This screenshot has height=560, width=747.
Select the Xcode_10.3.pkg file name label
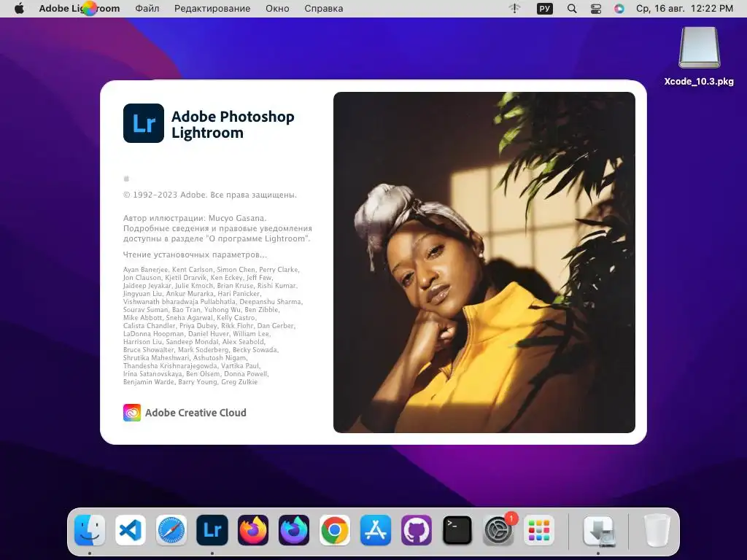tap(699, 82)
